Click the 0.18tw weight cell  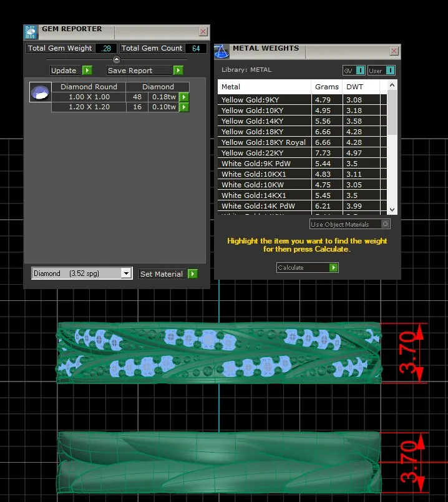[x=164, y=97]
